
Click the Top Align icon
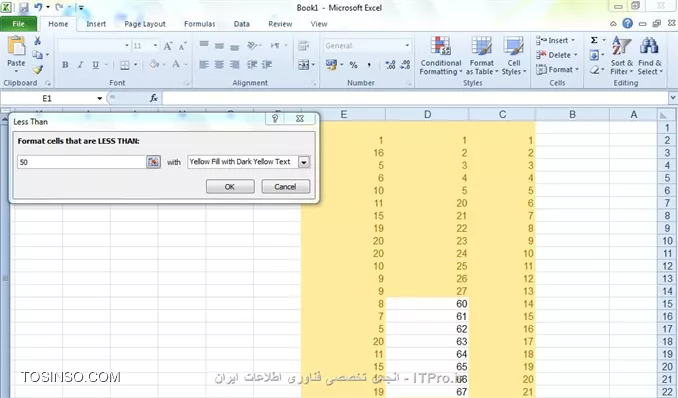(x=204, y=45)
